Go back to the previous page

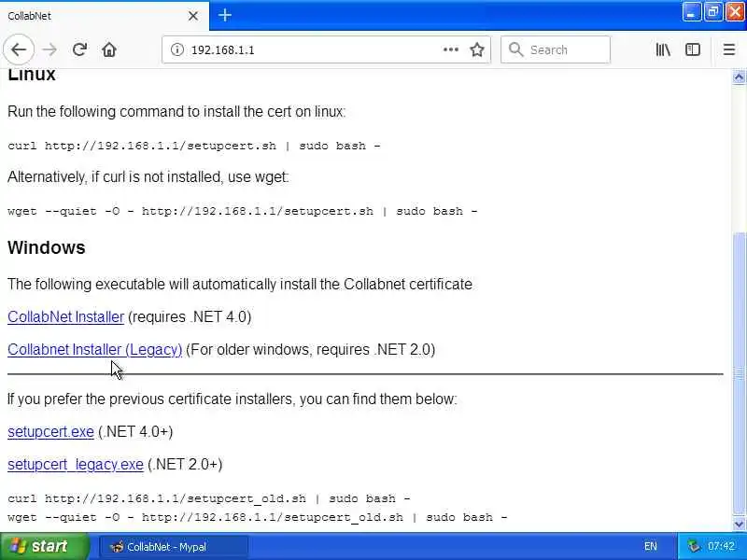point(19,49)
